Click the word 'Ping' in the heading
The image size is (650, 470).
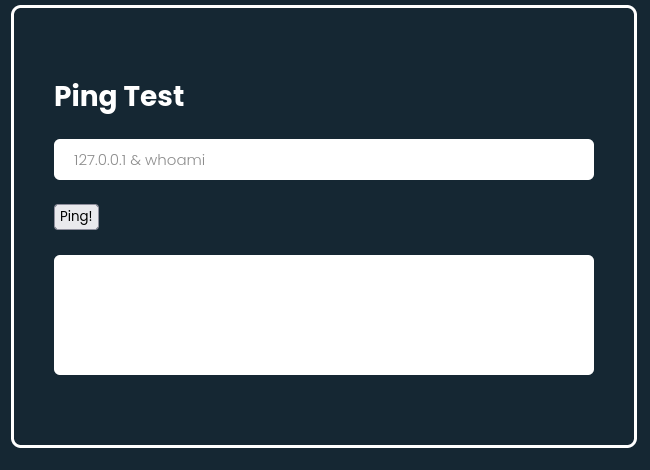pos(83,96)
